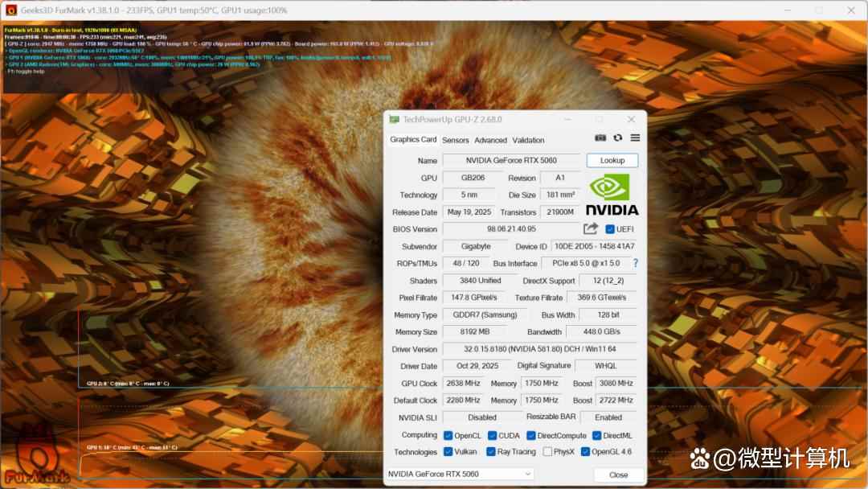Viewport: 868px width, 489px height.
Task: Click the Bandwidth value 448.0 GB/s
Action: pyautogui.click(x=602, y=331)
